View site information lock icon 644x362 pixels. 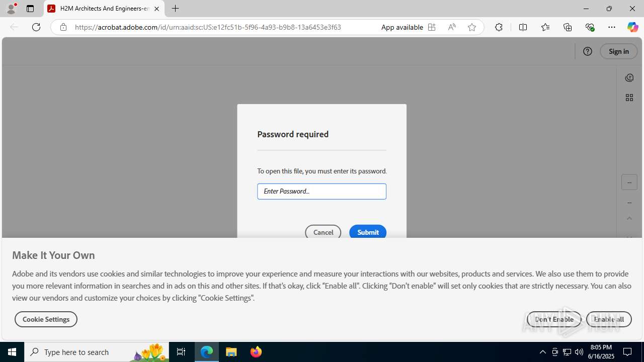(x=63, y=27)
